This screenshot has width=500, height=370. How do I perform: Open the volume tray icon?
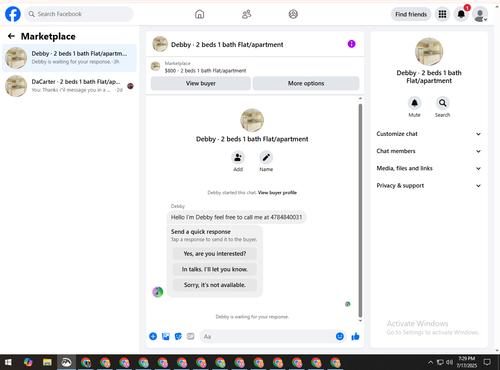pos(449,362)
